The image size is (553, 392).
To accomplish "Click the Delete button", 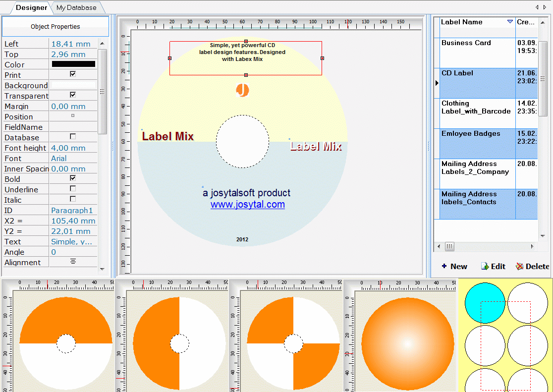I will [533, 267].
